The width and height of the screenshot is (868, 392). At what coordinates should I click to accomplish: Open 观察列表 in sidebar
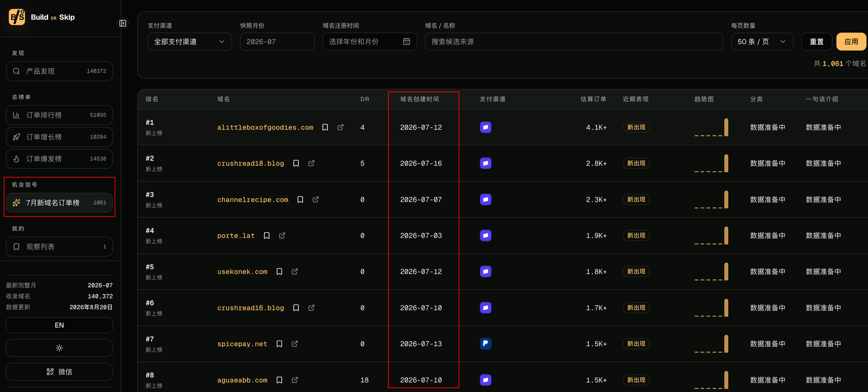pyautogui.click(x=59, y=247)
